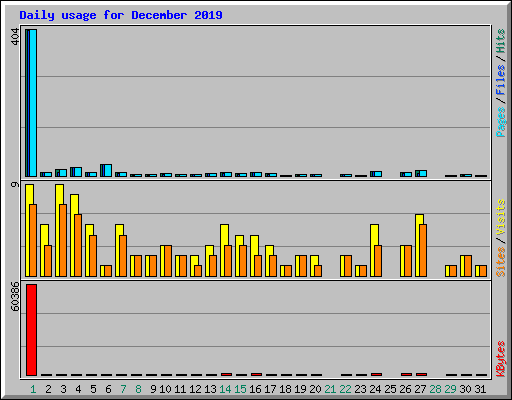Click the 'Files' legend label
This screenshot has height=400, width=512.
coord(500,79)
